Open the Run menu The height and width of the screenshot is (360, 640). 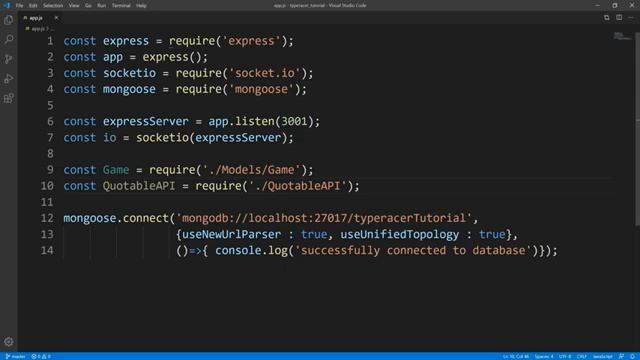point(102,6)
